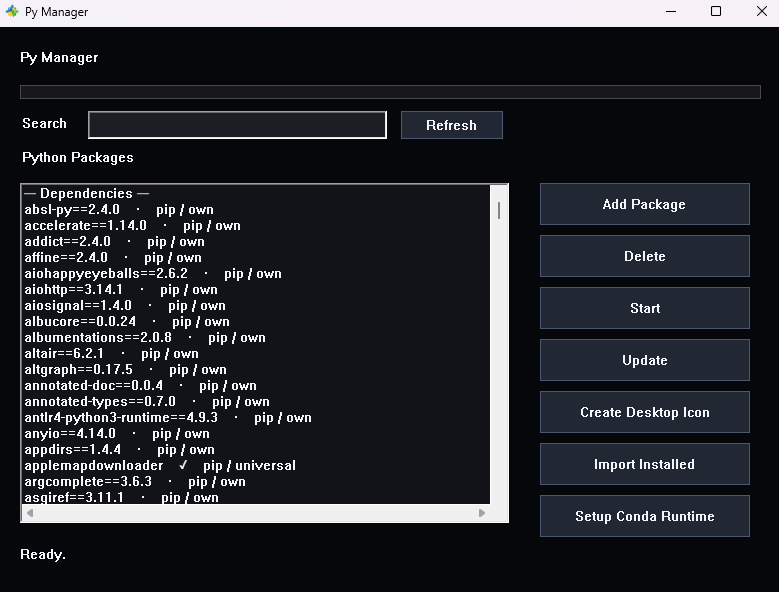Click Setup Conda Runtime button

pos(644,516)
